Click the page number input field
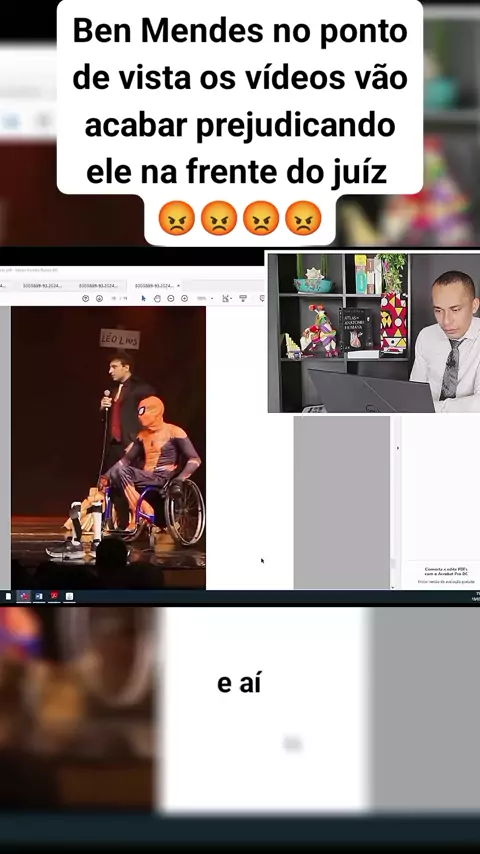The image size is (480, 854). coord(114,298)
